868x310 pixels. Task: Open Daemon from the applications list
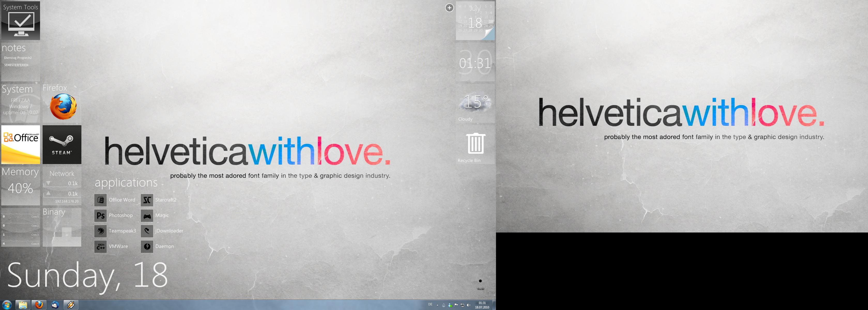click(x=147, y=246)
